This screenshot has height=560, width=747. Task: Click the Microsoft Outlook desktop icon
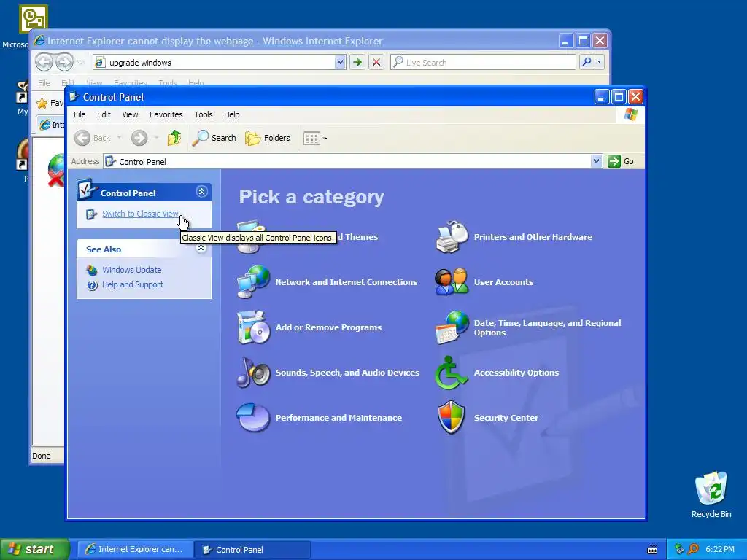tap(34, 19)
